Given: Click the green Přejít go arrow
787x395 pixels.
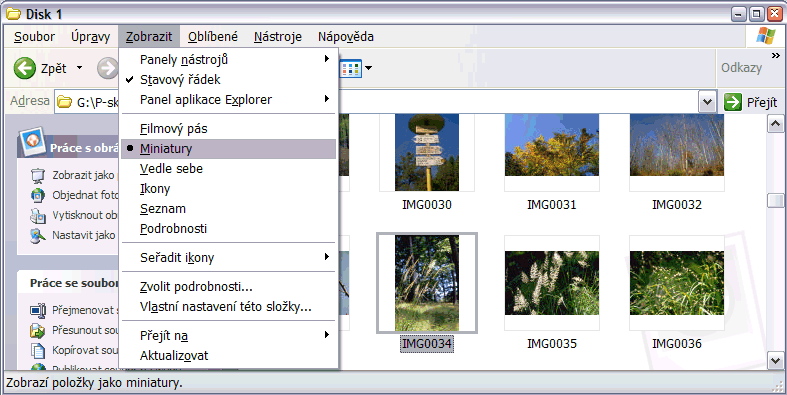Looking at the screenshot, I should click(x=733, y=102).
